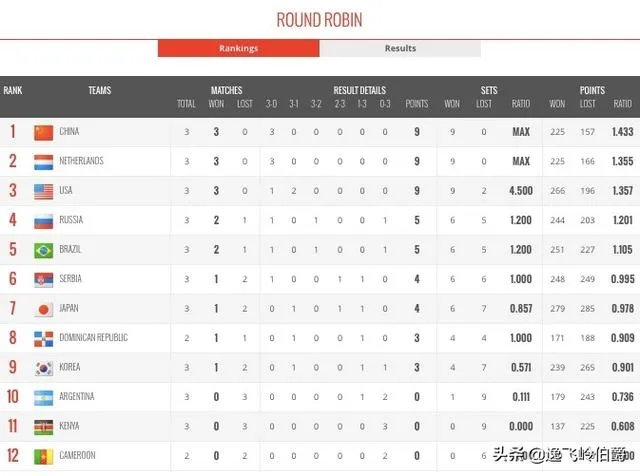Click the Brazil flag icon

[x=43, y=250]
